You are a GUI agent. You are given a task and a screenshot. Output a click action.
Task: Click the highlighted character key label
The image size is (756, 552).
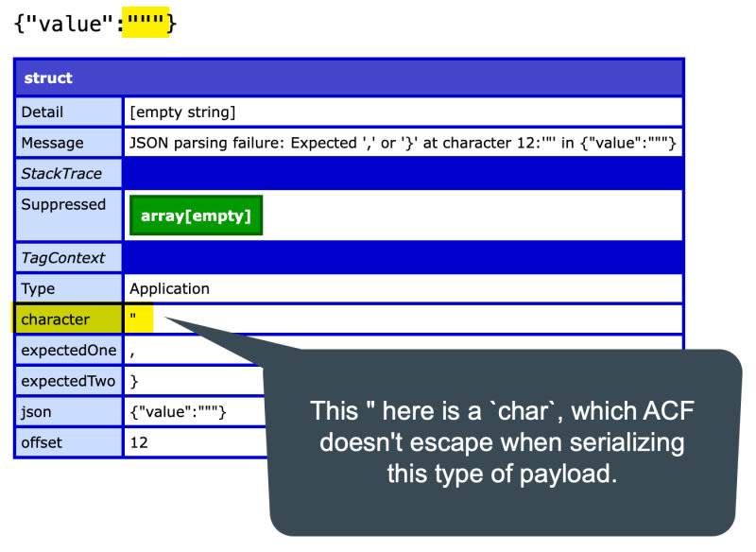(55, 319)
